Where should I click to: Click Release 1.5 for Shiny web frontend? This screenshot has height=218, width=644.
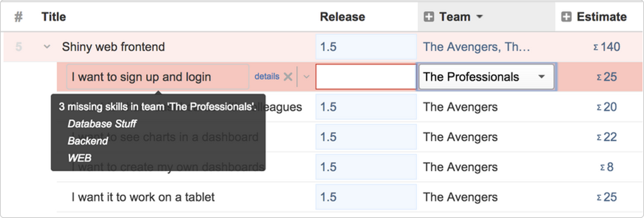(x=366, y=47)
